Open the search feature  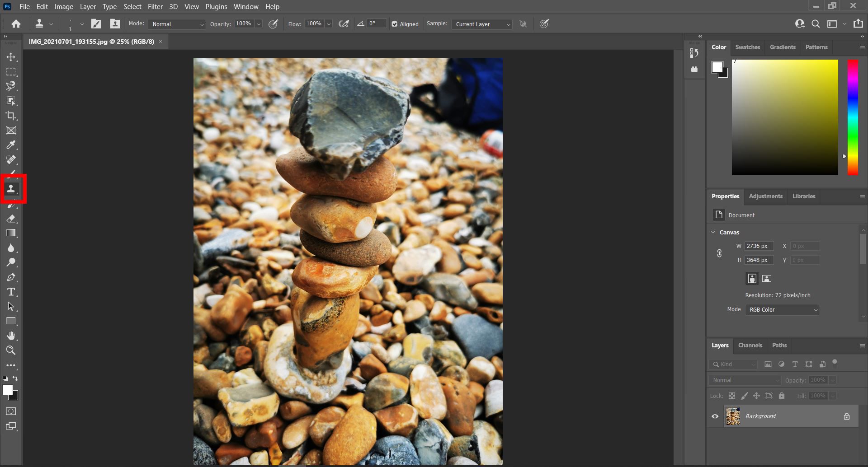pos(816,23)
